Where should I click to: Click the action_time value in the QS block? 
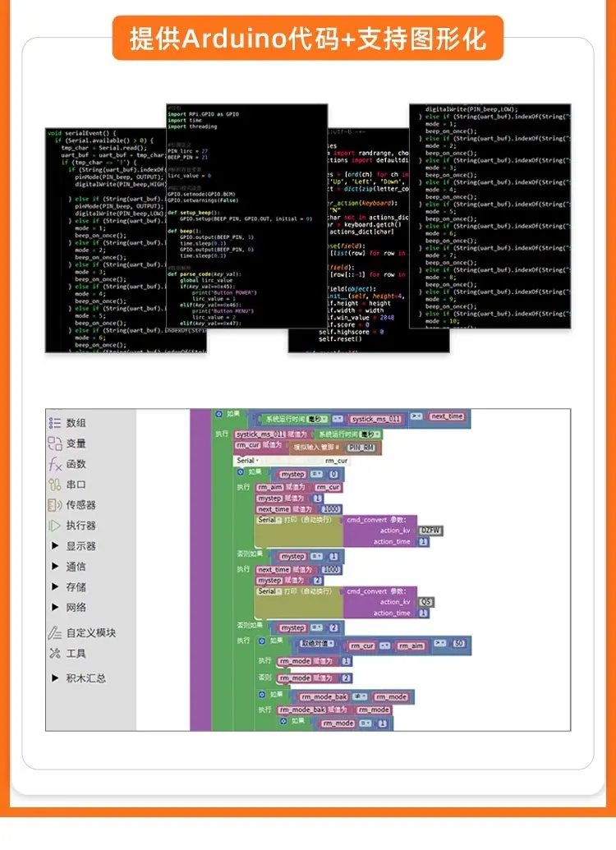pos(423,613)
